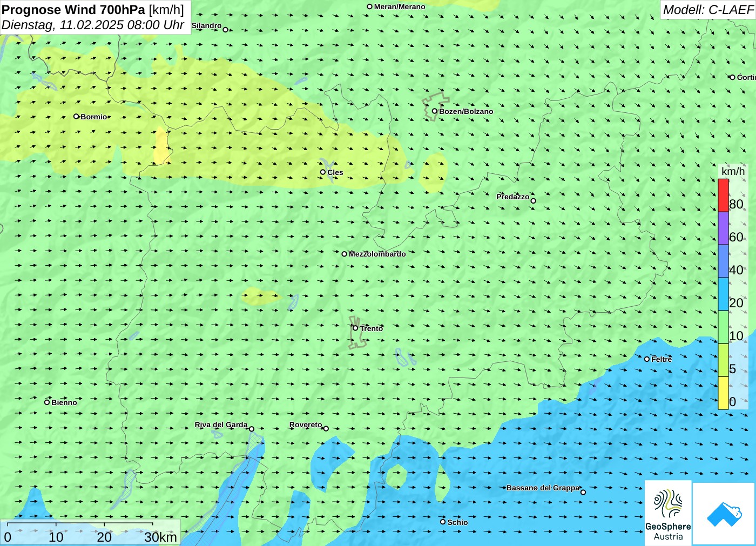Click the Meran/Merano city marker
The image size is (756, 546).
[x=370, y=6]
